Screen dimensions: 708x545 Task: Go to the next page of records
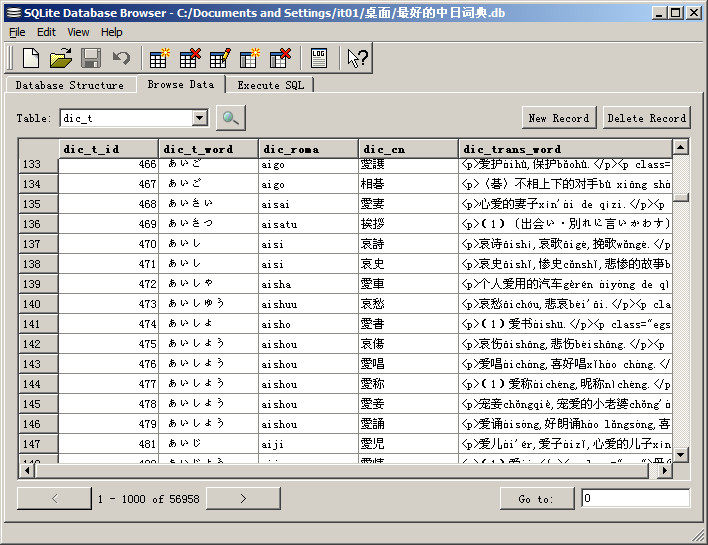[243, 498]
